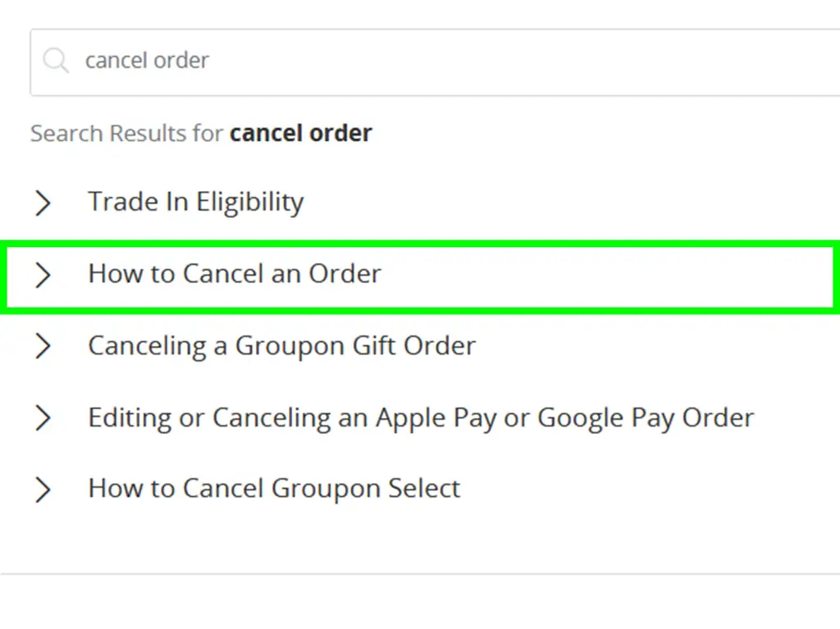Click the arrow beside Trade In Eligibility
This screenshot has width=840, height=629.
coord(43,203)
